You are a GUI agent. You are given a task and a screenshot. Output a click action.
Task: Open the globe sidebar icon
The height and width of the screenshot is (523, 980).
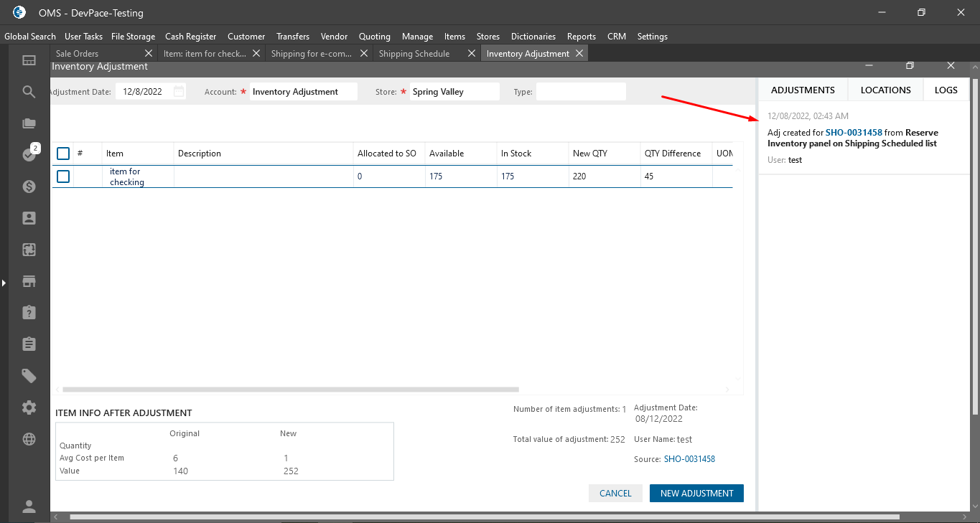29,439
